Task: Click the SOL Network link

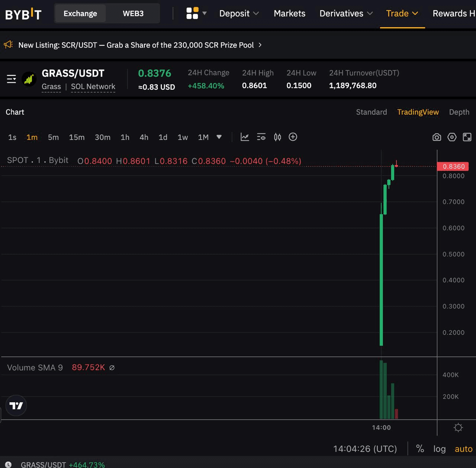Action: point(93,87)
